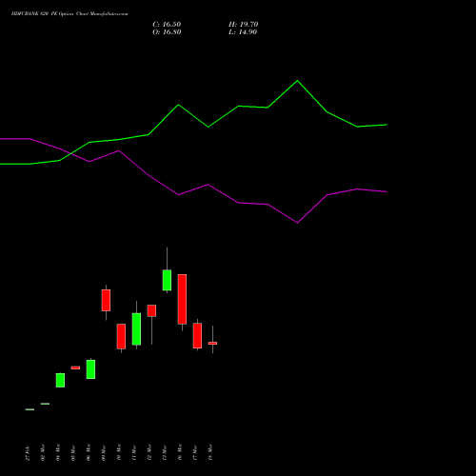
Task: Select the red candlestick for 10 Mar
Action: [x=121, y=336]
